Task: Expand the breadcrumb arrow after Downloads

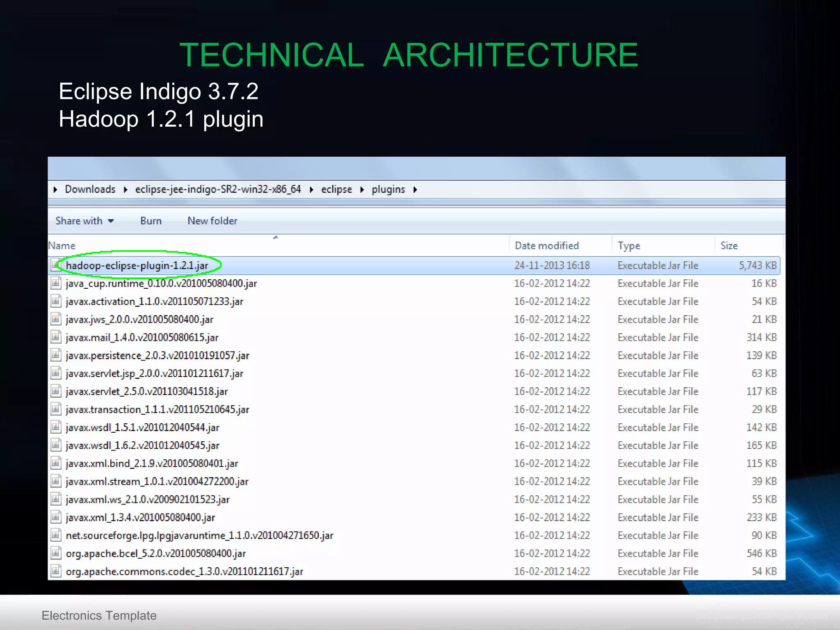Action: pyautogui.click(x=126, y=189)
